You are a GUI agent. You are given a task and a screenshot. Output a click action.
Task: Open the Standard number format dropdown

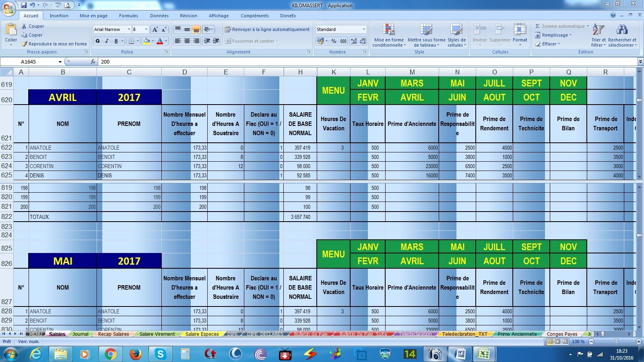click(364, 29)
